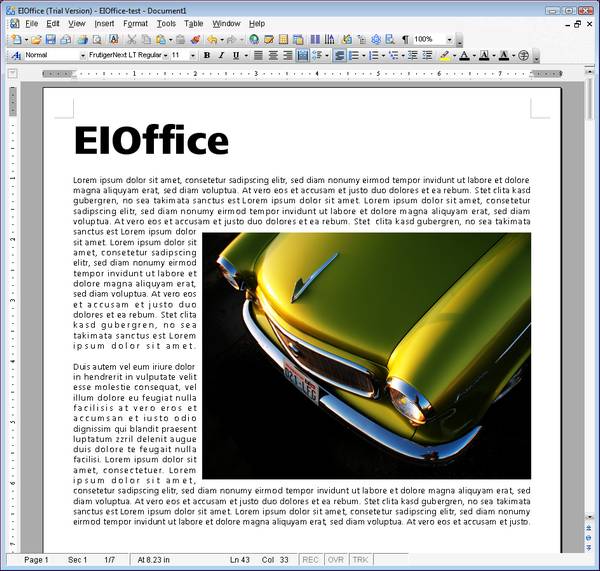Click the Page 1 status bar entry
The height and width of the screenshot is (571, 600).
[36, 560]
